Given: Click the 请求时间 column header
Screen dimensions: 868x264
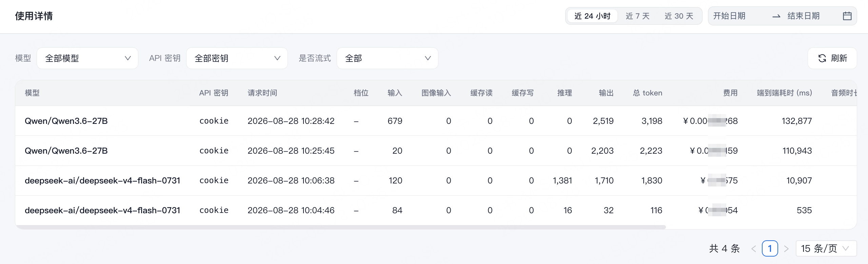Looking at the screenshot, I should pos(262,93).
